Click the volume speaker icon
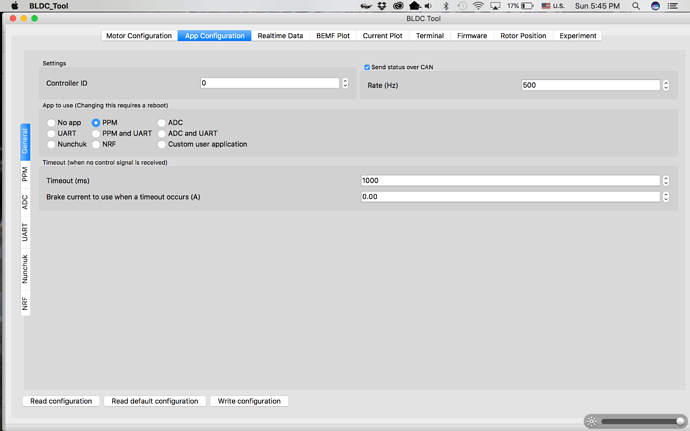Image resolution: width=690 pixels, height=431 pixels. 428,6
